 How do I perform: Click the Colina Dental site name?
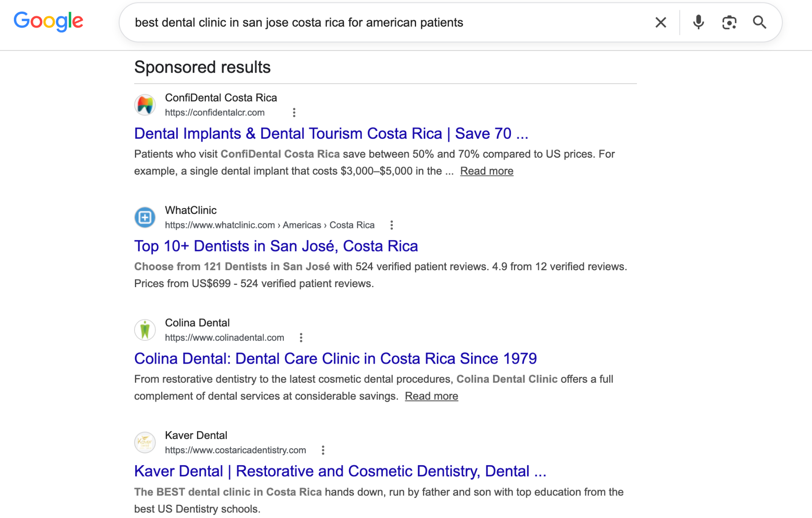(x=197, y=323)
